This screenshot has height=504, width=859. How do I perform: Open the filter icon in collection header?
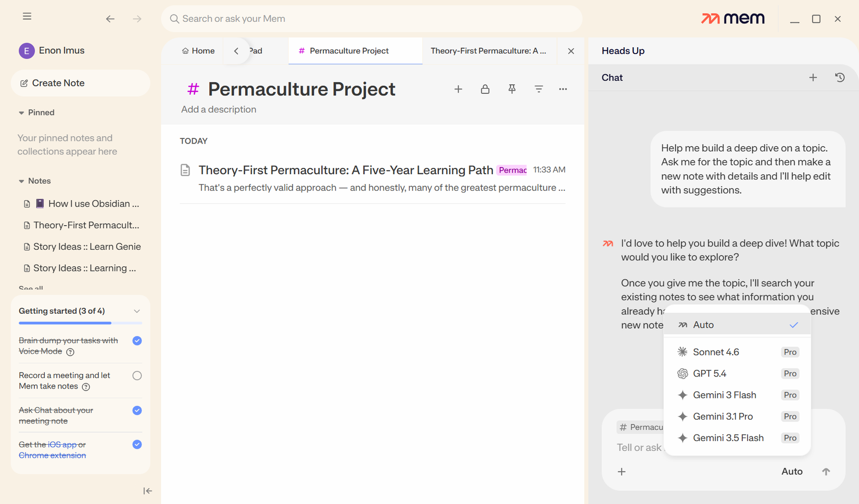tap(539, 89)
